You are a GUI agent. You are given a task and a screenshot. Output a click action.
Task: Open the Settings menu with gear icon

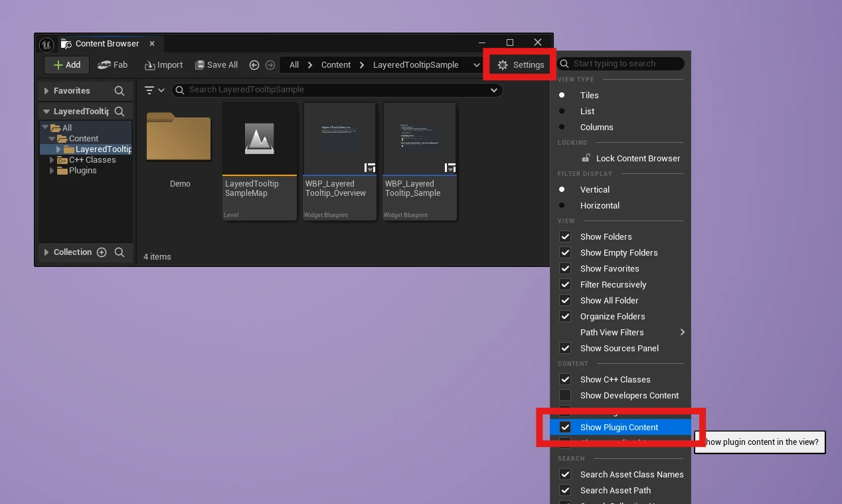tap(521, 65)
